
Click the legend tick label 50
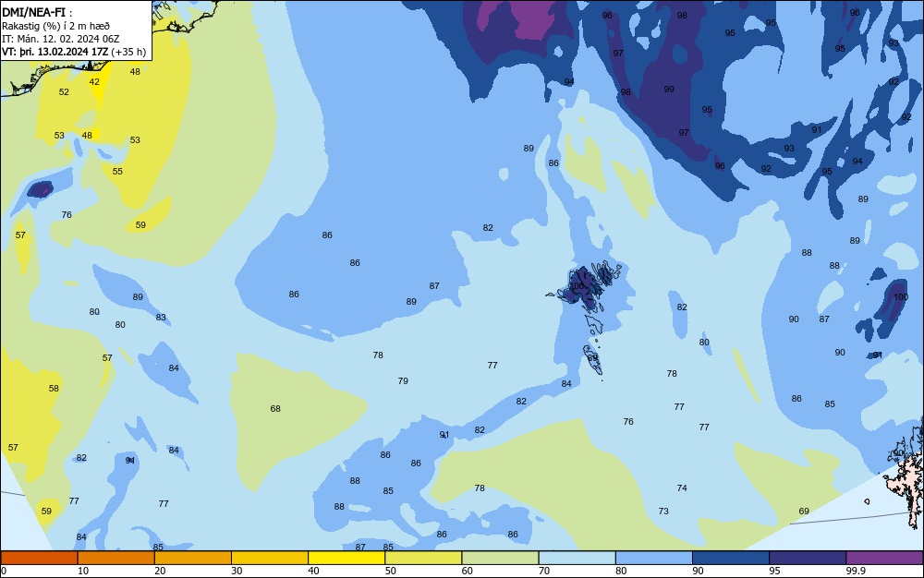390,571
